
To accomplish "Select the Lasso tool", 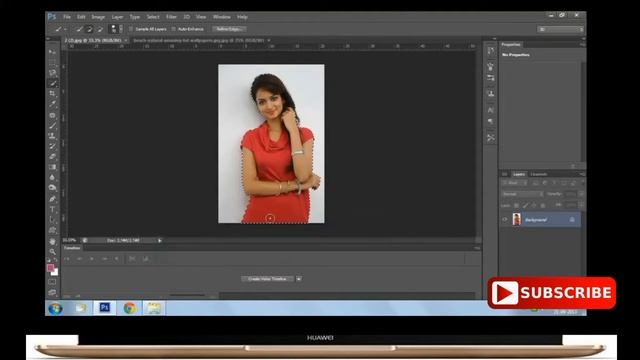I will point(52,73).
